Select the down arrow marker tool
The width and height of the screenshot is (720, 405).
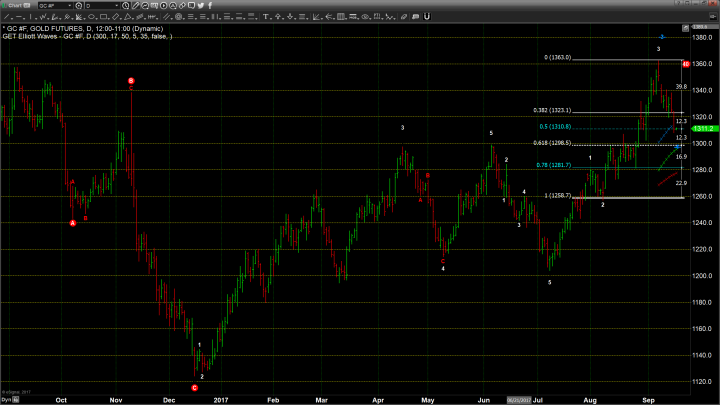290,17
